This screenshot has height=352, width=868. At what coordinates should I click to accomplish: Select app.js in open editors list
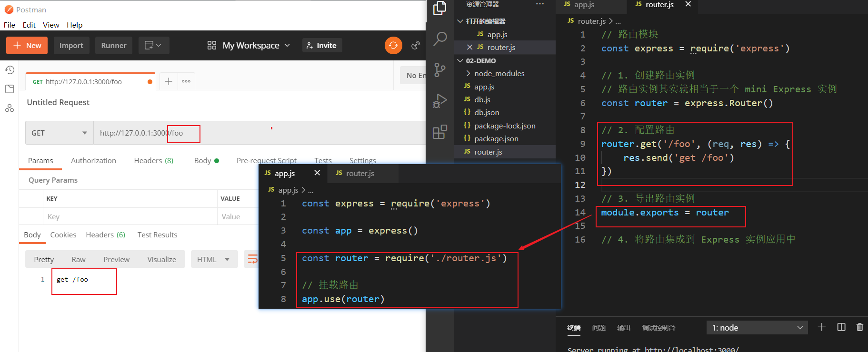coord(497,34)
